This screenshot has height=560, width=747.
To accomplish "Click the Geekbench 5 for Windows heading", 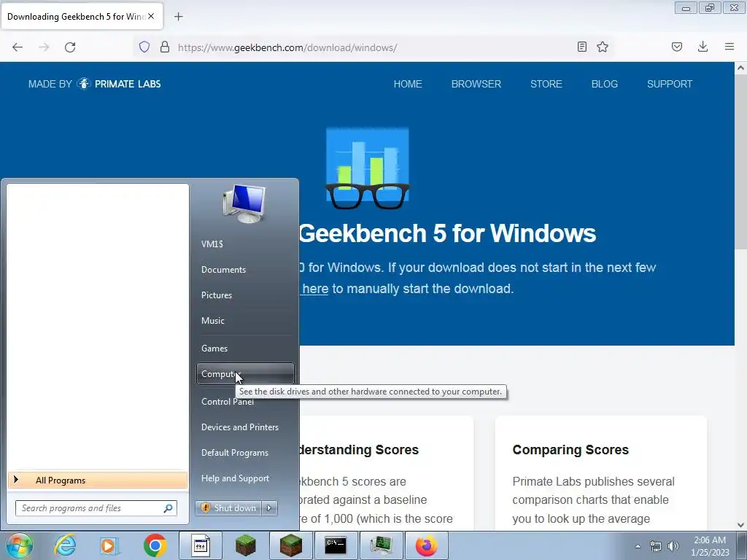I will [447, 233].
